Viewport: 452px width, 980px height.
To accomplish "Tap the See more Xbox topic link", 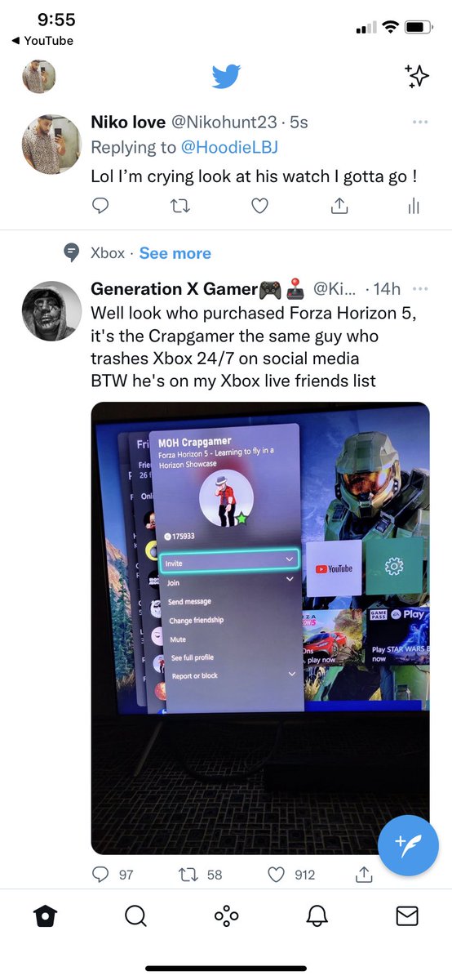I will pyautogui.click(x=175, y=253).
